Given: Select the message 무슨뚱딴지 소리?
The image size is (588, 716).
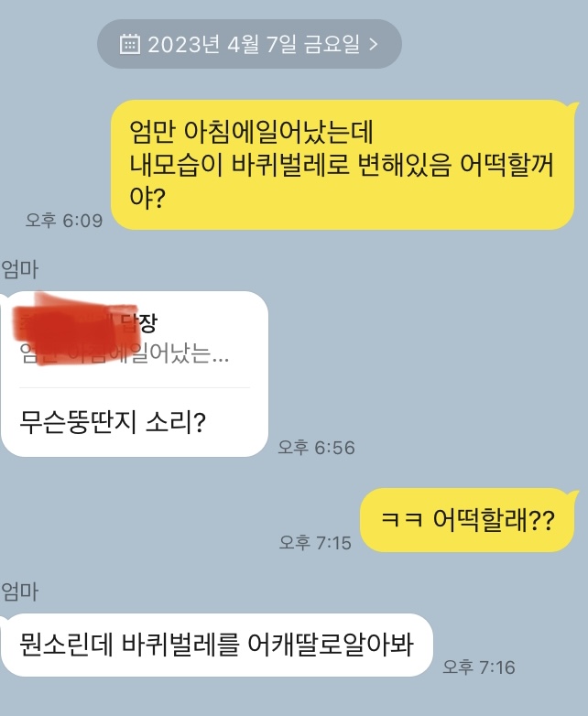Looking at the screenshot, I should (113, 422).
